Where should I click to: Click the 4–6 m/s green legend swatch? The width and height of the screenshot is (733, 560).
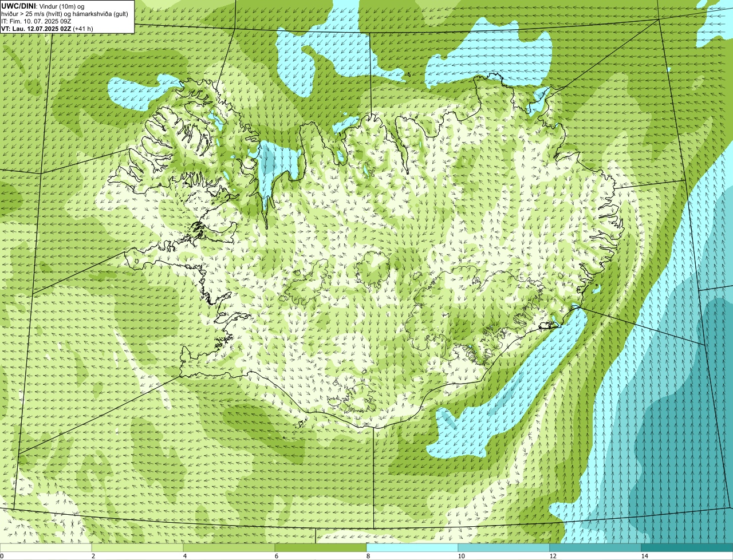(229, 547)
